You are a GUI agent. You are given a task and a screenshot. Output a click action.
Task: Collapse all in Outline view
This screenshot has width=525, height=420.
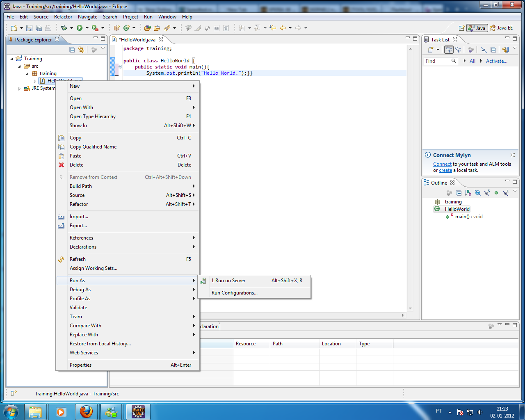click(459, 193)
